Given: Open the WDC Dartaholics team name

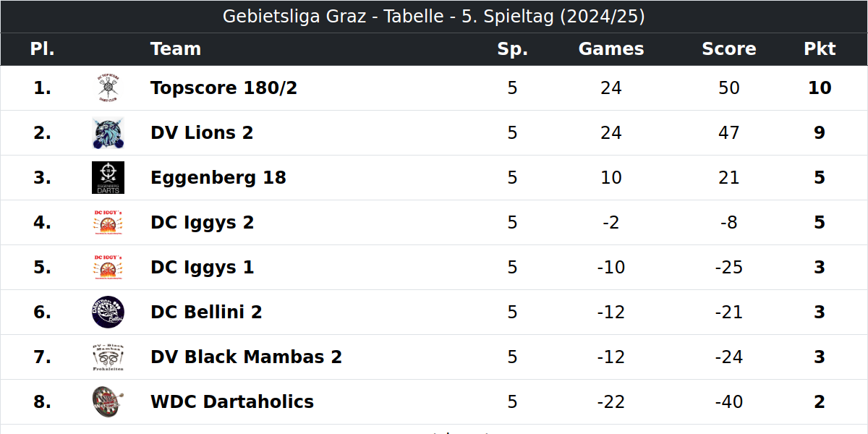Looking at the screenshot, I should pyautogui.click(x=232, y=402).
